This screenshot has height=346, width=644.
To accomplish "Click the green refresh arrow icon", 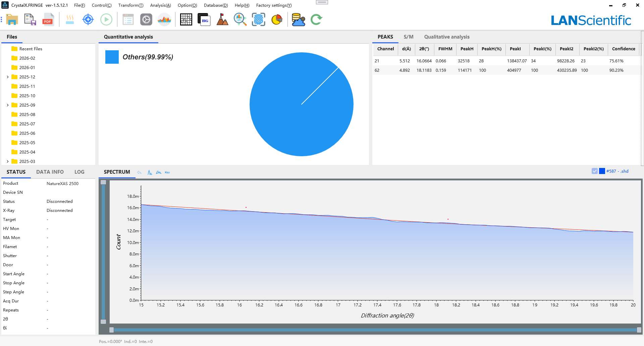I will (316, 20).
